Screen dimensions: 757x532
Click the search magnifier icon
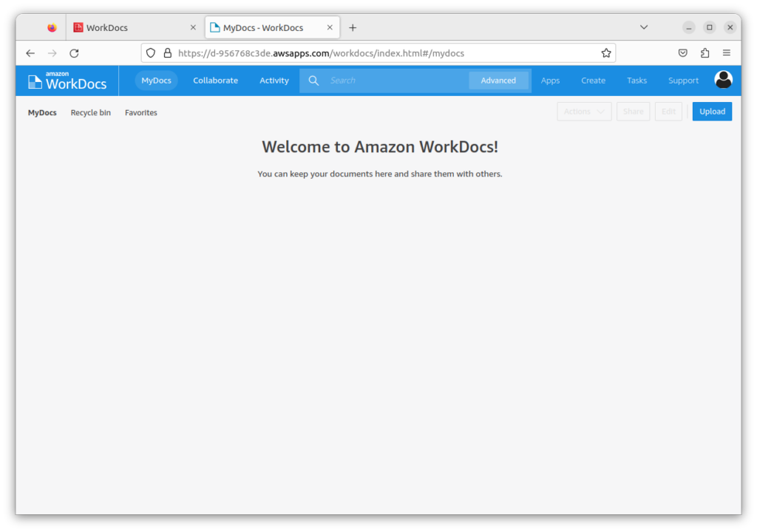313,80
